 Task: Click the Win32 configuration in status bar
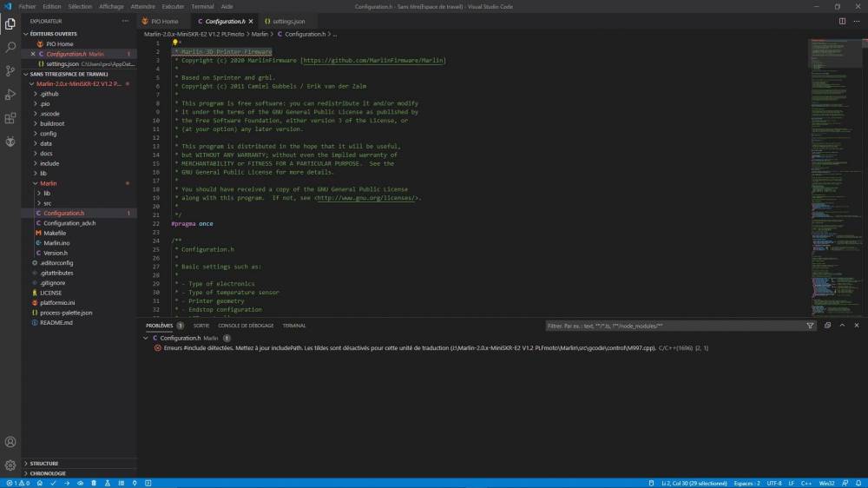[826, 483]
